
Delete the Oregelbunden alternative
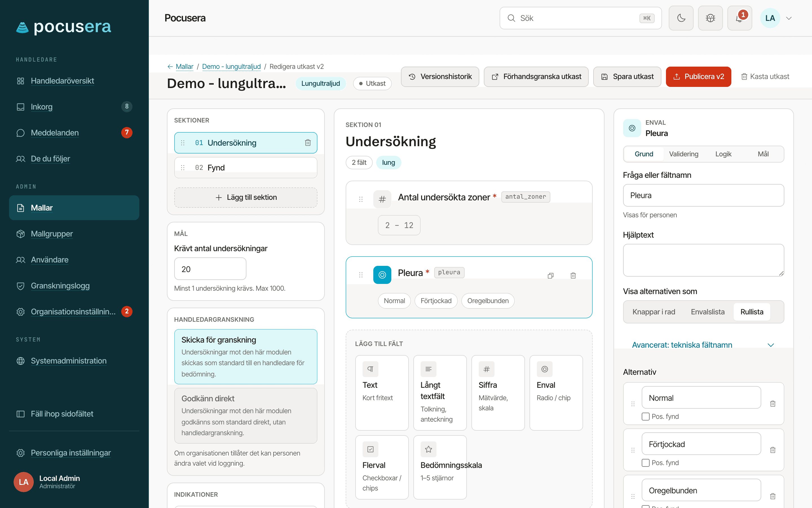pyautogui.click(x=773, y=496)
